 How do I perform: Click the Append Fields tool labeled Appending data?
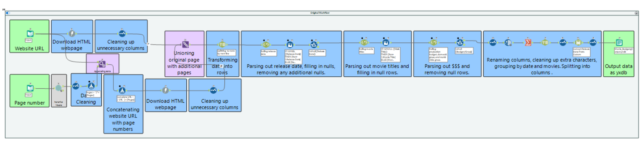(102, 64)
